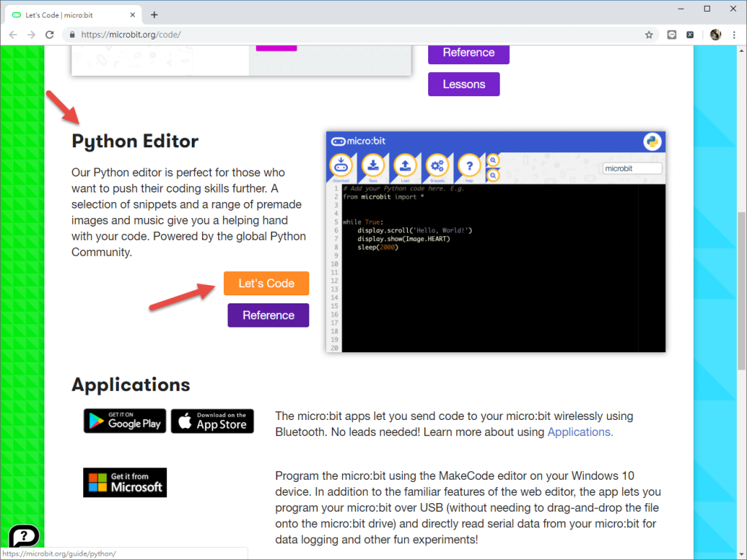
Task: View site security lock info
Action: (72, 35)
